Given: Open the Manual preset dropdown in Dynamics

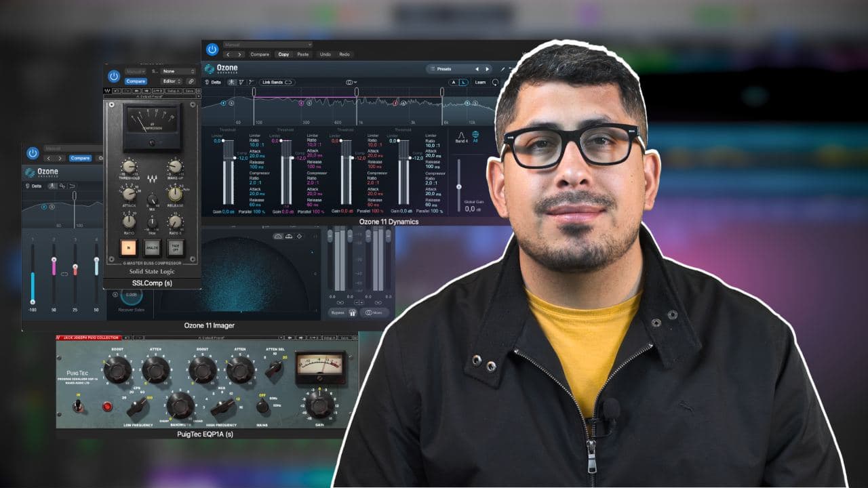Looking at the screenshot, I should click(x=267, y=44).
